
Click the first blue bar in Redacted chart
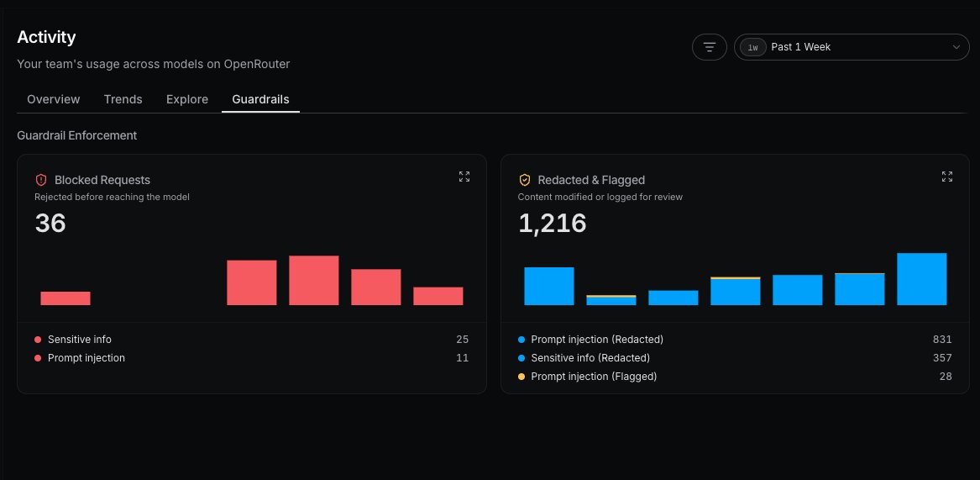point(548,287)
